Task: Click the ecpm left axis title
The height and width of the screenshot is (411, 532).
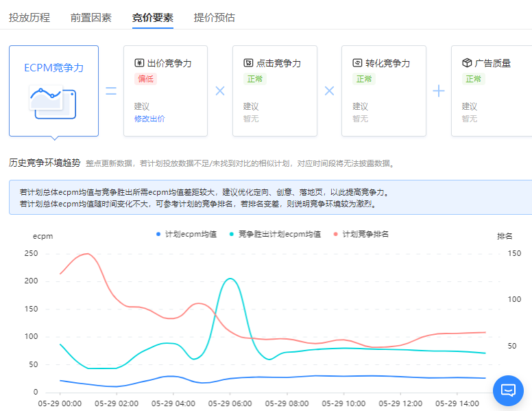Action: click(43, 236)
